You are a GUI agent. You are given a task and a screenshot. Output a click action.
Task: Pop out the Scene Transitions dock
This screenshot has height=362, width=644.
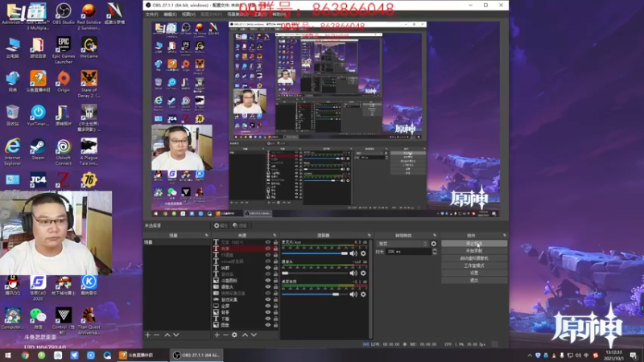[435, 236]
